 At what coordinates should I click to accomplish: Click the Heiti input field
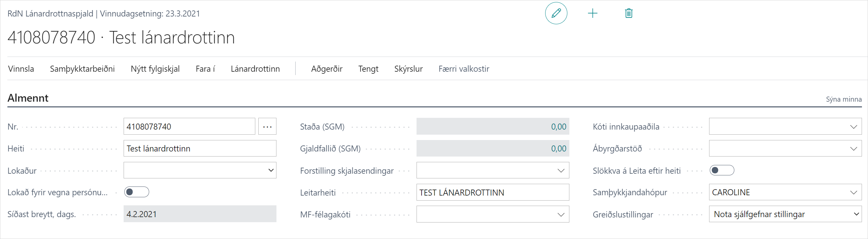pos(200,148)
